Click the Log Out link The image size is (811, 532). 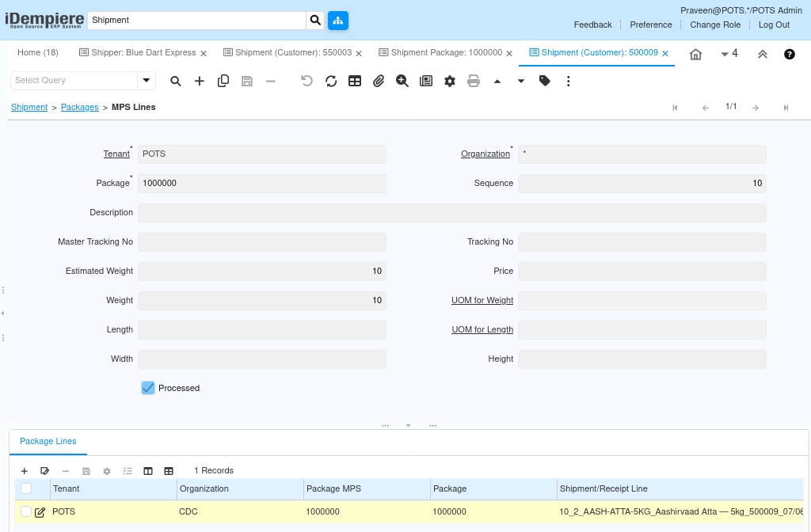[774, 25]
